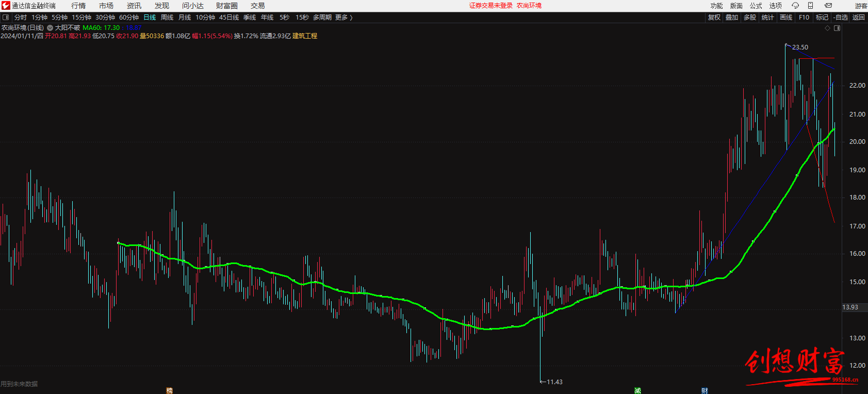Select the 日线 daily period tab
The image size is (868, 394).
pos(150,18)
